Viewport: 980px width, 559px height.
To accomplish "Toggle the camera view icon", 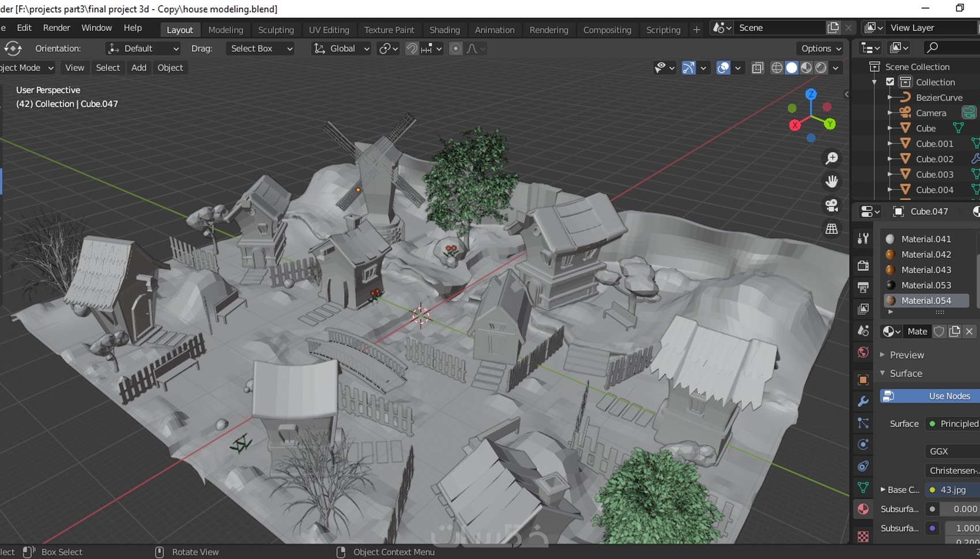I will click(x=831, y=205).
